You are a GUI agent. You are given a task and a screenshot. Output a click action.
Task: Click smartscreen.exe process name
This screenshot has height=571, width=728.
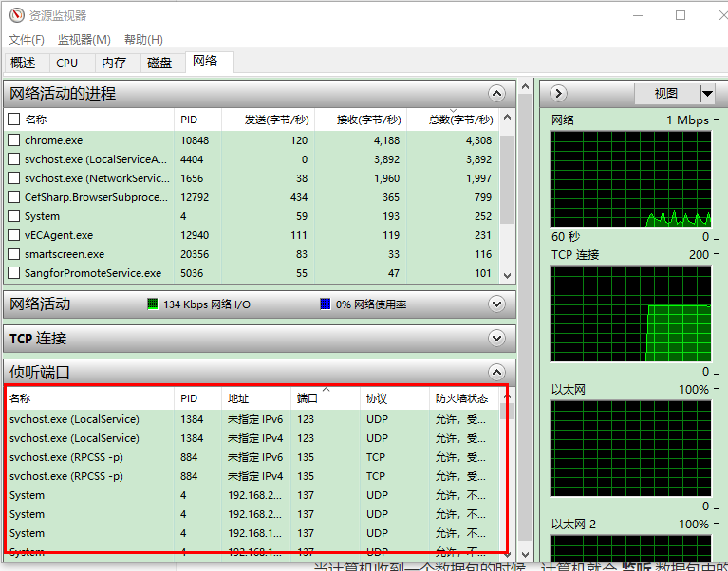65,254
